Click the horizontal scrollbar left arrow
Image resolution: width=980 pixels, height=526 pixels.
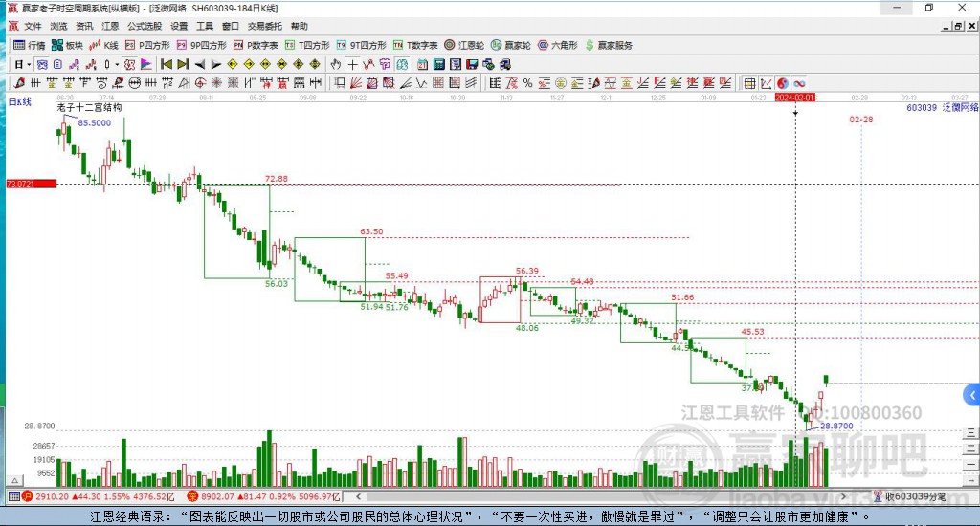(x=358, y=496)
